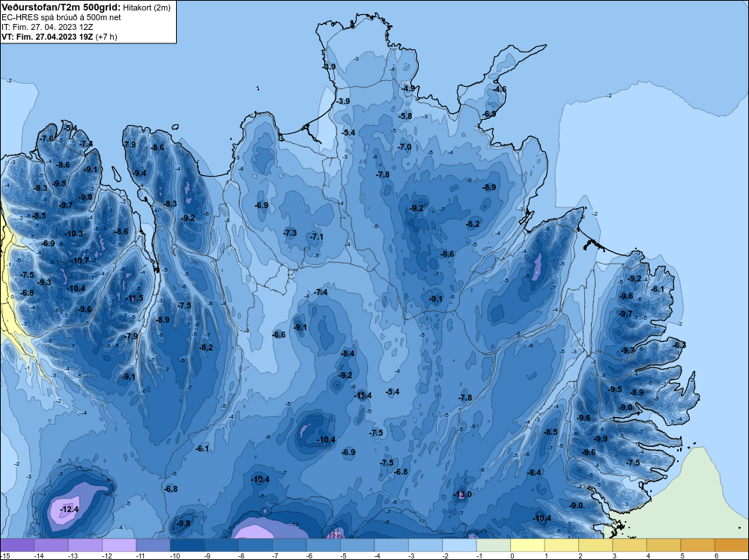Screen dimensions: 749x560
Task: Click the -6.3 temperature value
Action: (x=679, y=345)
